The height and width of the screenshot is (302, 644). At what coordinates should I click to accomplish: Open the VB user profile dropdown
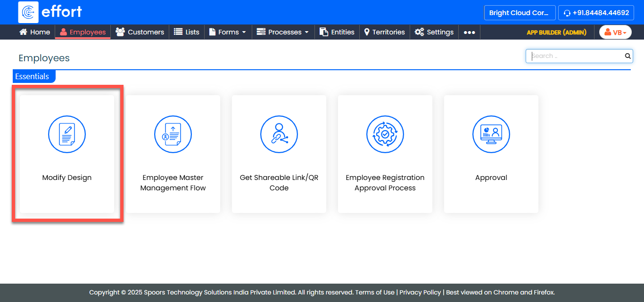tap(615, 32)
